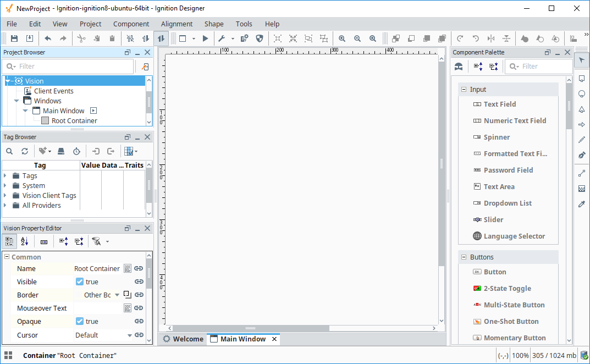Viewport: 590px width, 364px height.
Task: Select the arrow selection tool
Action: [582, 60]
